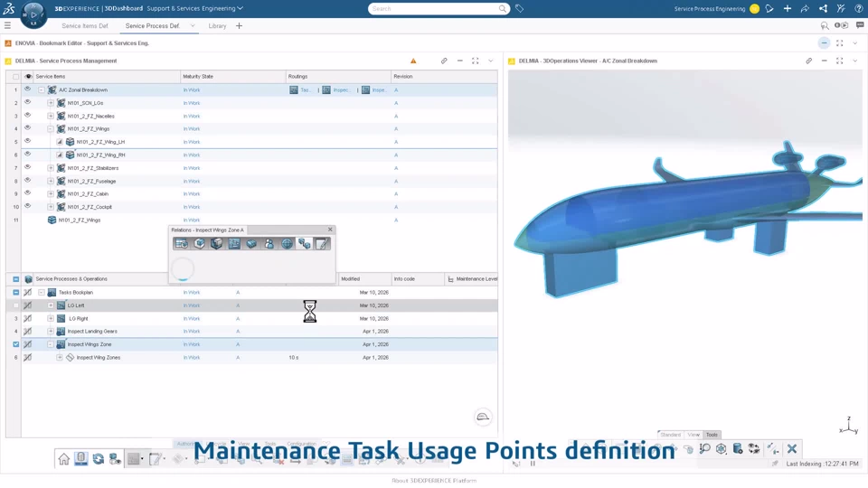Switch to the Service Items Def. tab

click(x=85, y=25)
